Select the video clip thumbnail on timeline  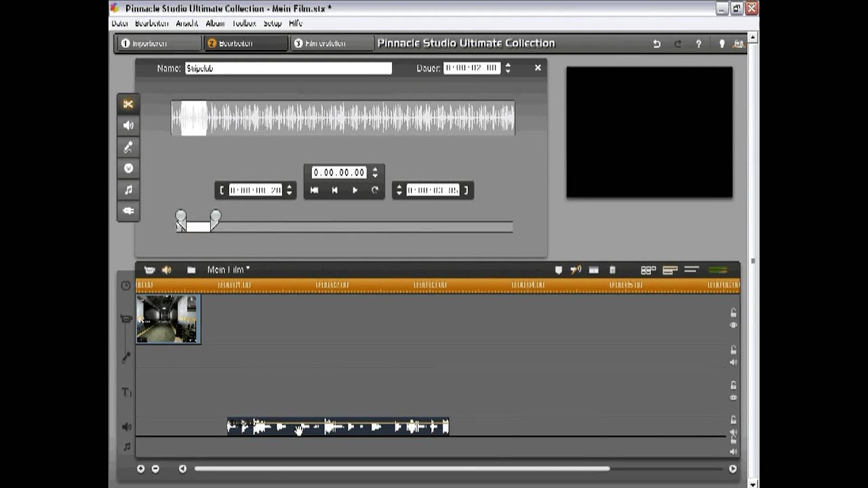168,319
